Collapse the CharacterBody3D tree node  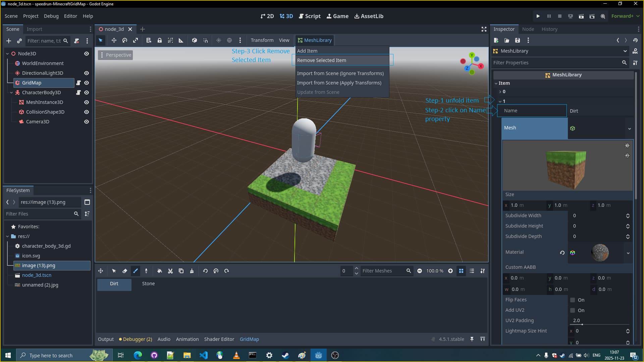(11, 93)
